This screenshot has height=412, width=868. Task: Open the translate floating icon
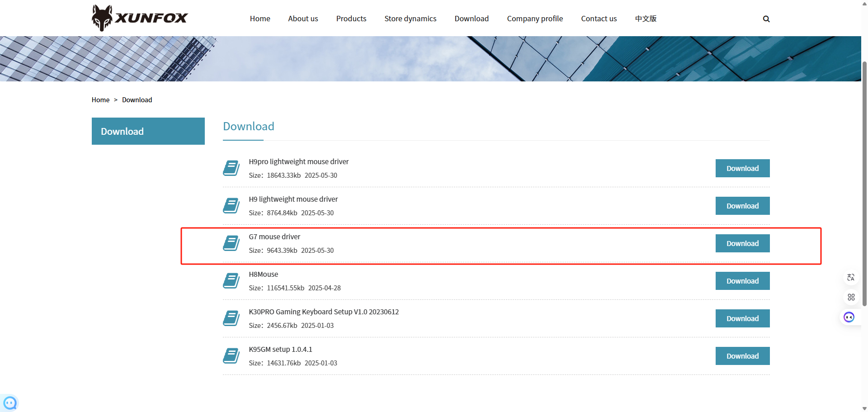[851, 277]
